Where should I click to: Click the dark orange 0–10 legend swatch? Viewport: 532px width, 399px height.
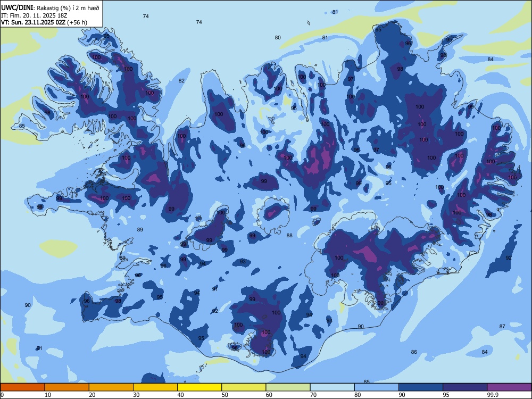pos(22,387)
